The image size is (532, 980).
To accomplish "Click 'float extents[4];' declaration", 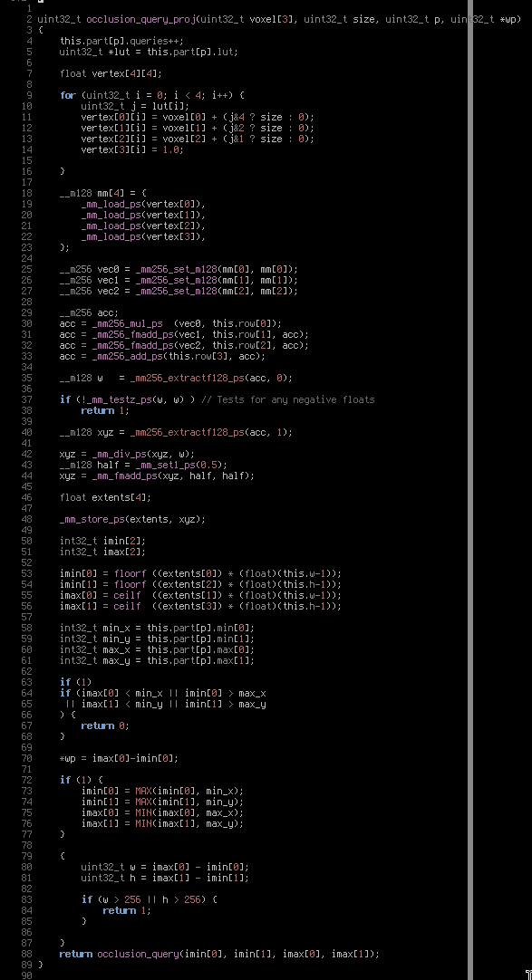I will [x=105, y=497].
